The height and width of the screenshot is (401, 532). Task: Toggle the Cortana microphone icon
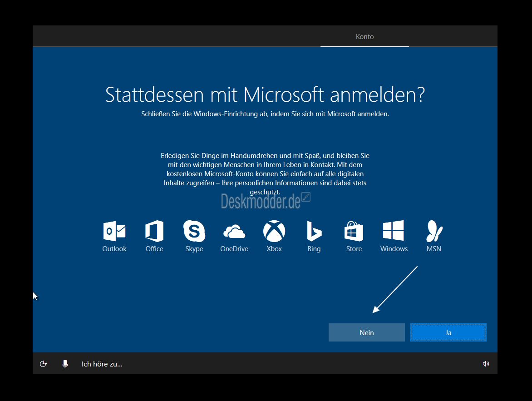(65, 364)
